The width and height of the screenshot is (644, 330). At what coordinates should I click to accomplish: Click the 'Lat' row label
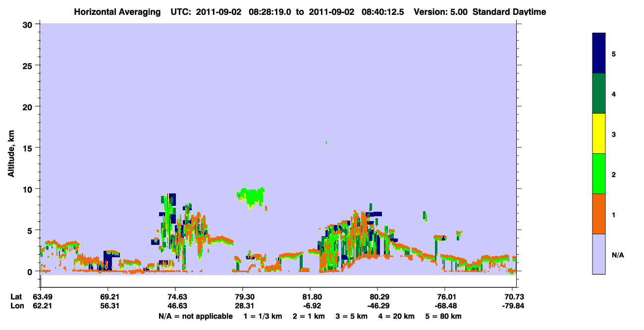(16, 297)
